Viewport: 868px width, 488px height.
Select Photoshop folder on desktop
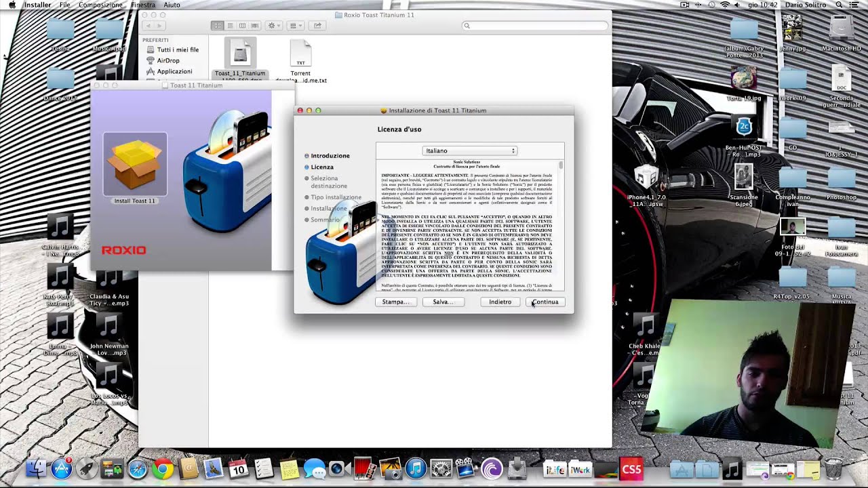pos(842,184)
